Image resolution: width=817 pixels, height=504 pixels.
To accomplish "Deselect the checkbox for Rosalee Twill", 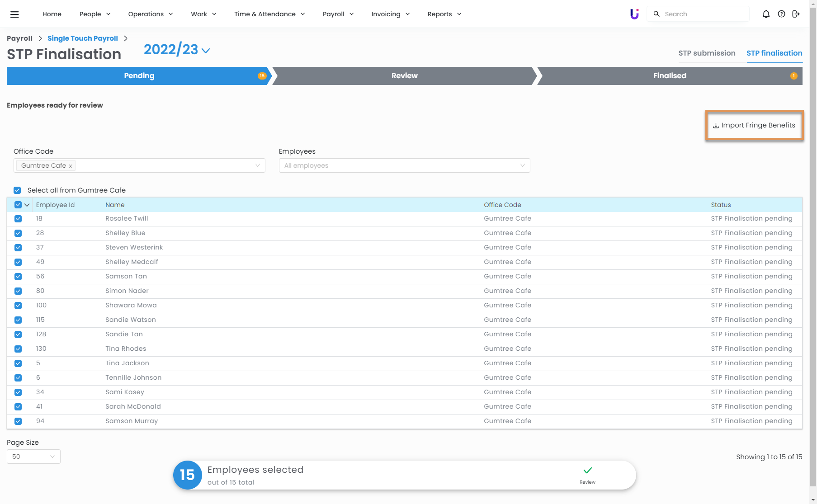I will point(18,219).
